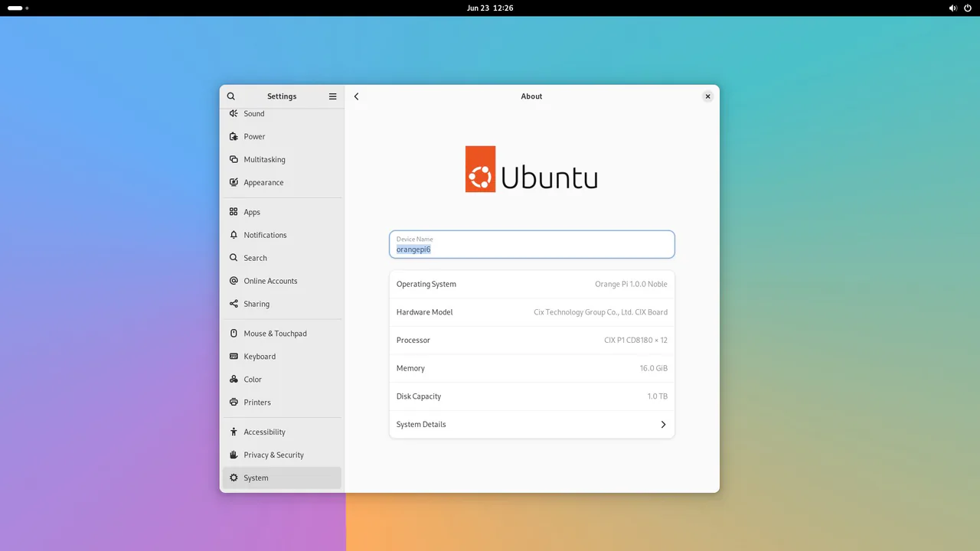Click the Sharing icon in sidebar
This screenshot has width=980, height=551.
coord(234,304)
